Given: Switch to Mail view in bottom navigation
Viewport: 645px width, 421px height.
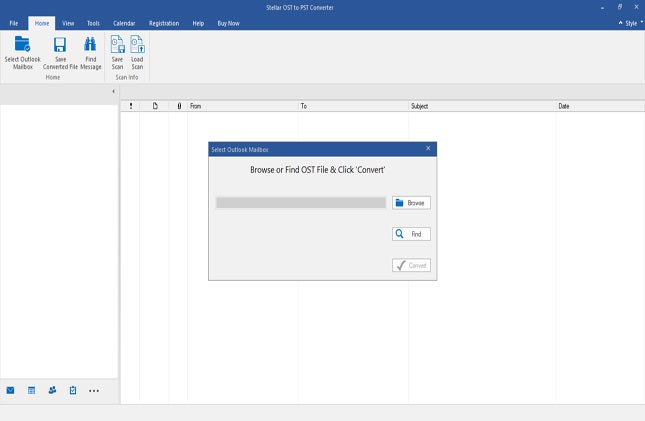Looking at the screenshot, I should 11,390.
